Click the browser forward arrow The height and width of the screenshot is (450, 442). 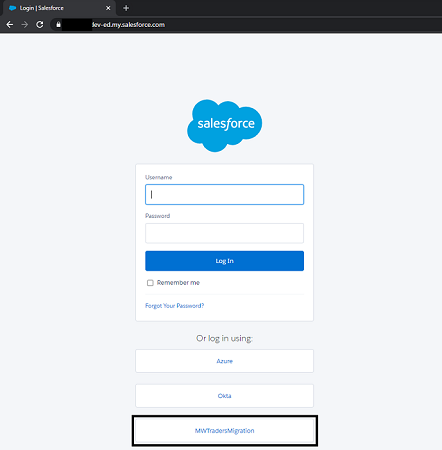coord(25,24)
